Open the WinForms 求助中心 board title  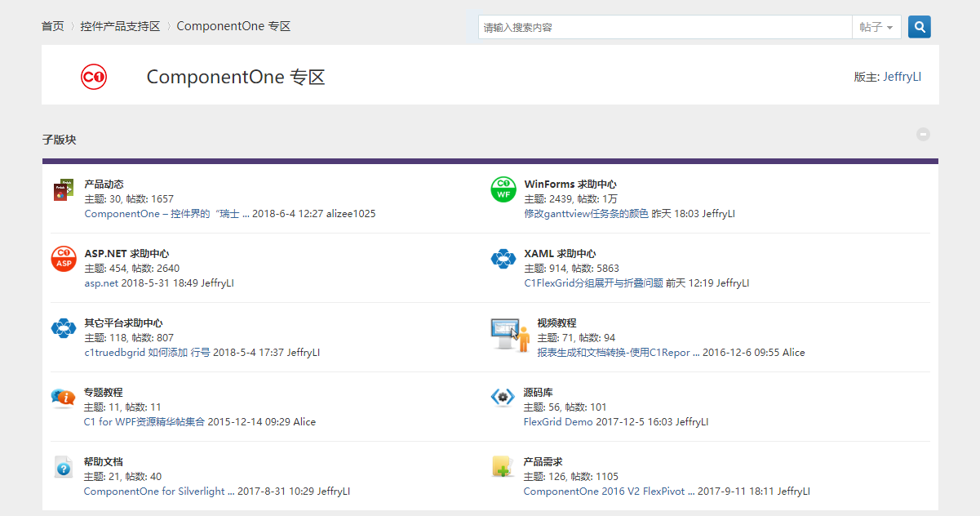click(570, 185)
